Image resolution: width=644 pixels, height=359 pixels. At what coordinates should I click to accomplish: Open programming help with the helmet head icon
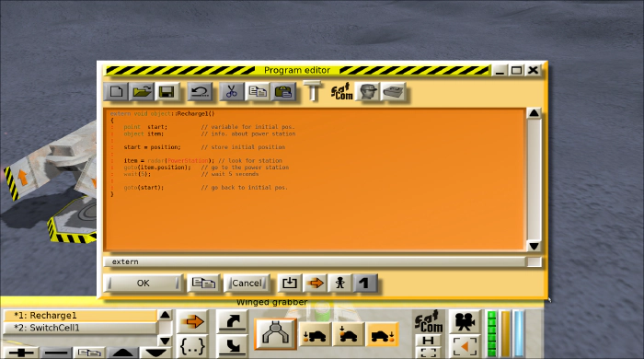(367, 91)
